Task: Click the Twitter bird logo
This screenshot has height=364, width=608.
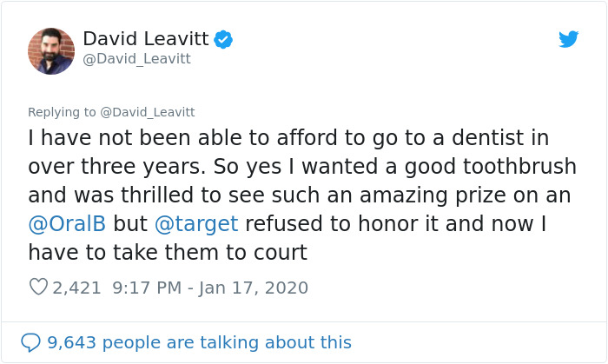Action: (x=568, y=39)
